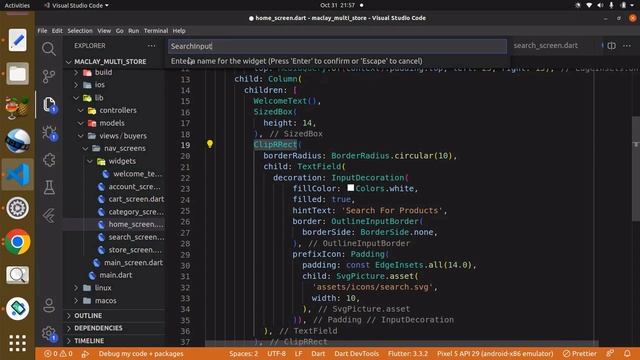The image size is (640, 360).
Task: Click the widget name input field
Action: pyautogui.click(x=337, y=46)
